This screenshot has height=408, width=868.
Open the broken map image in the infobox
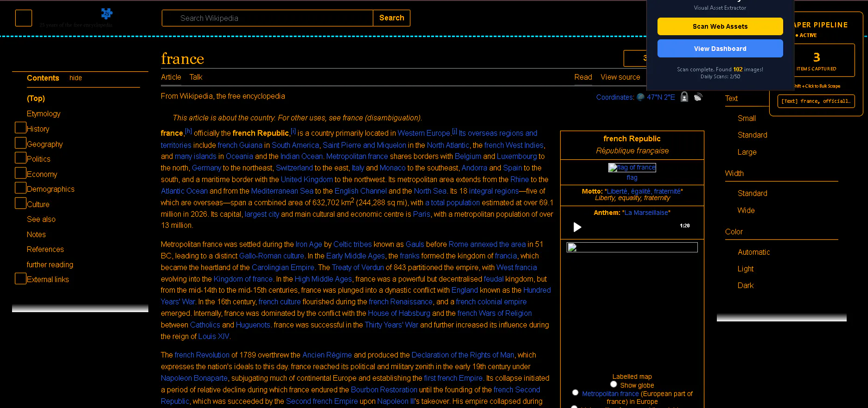[632, 247]
